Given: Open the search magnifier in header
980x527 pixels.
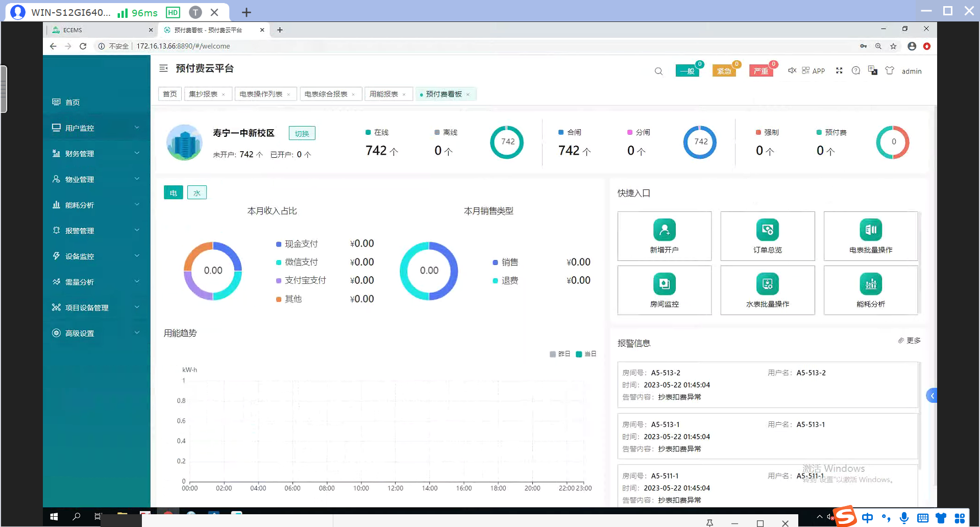Looking at the screenshot, I should click(658, 71).
